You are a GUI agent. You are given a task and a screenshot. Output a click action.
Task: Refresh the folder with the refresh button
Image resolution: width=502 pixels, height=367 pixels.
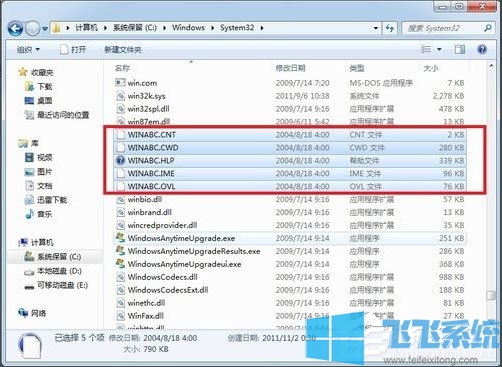tap(390, 28)
